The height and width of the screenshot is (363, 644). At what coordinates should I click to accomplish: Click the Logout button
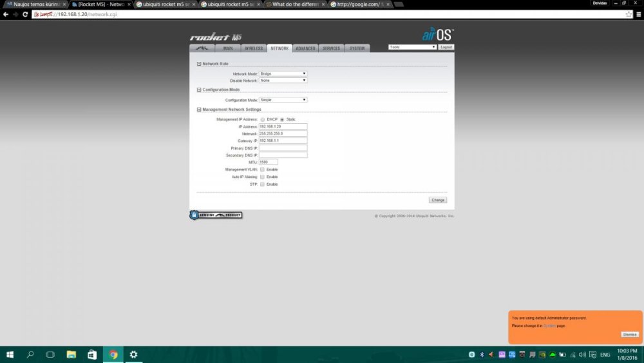[446, 47]
